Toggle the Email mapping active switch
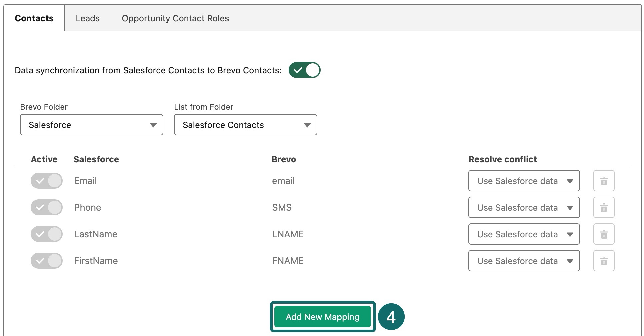 [x=47, y=181]
